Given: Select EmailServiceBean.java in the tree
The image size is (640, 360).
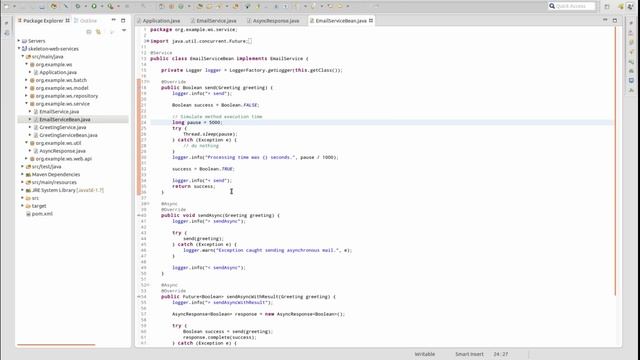Looking at the screenshot, I should (65, 120).
